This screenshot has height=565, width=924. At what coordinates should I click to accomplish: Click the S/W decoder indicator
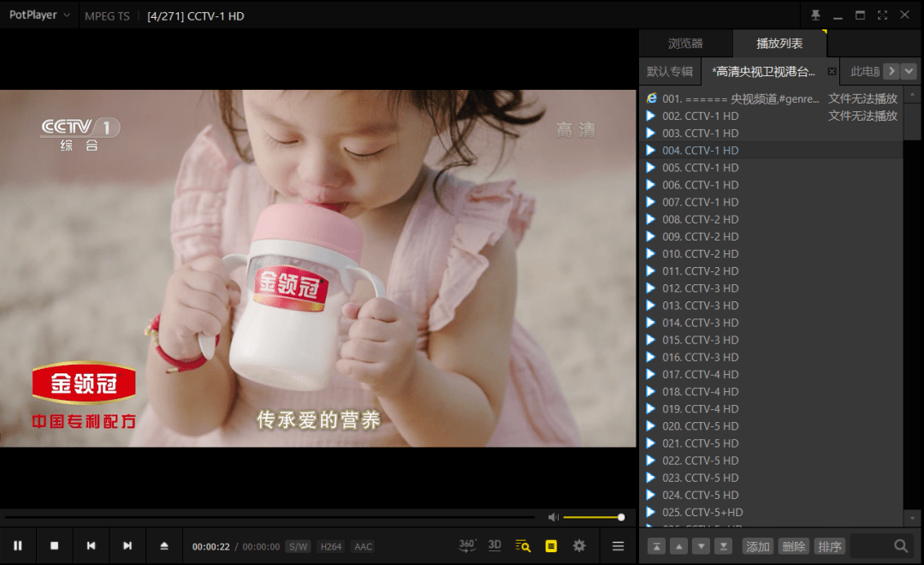(299, 547)
